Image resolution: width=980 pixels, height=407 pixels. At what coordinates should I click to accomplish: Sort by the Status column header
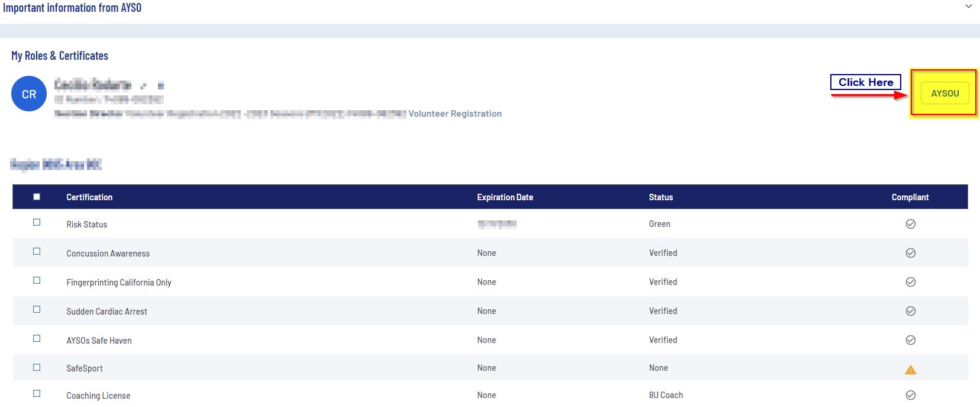[x=660, y=197]
